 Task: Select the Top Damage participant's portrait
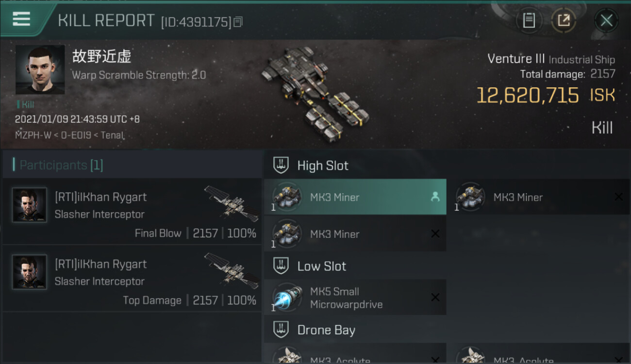tap(30, 272)
